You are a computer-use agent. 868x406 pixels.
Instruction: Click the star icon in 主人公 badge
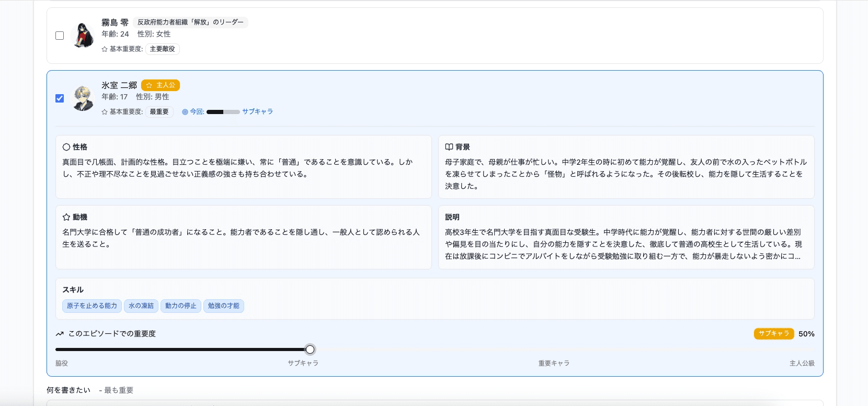pos(149,85)
